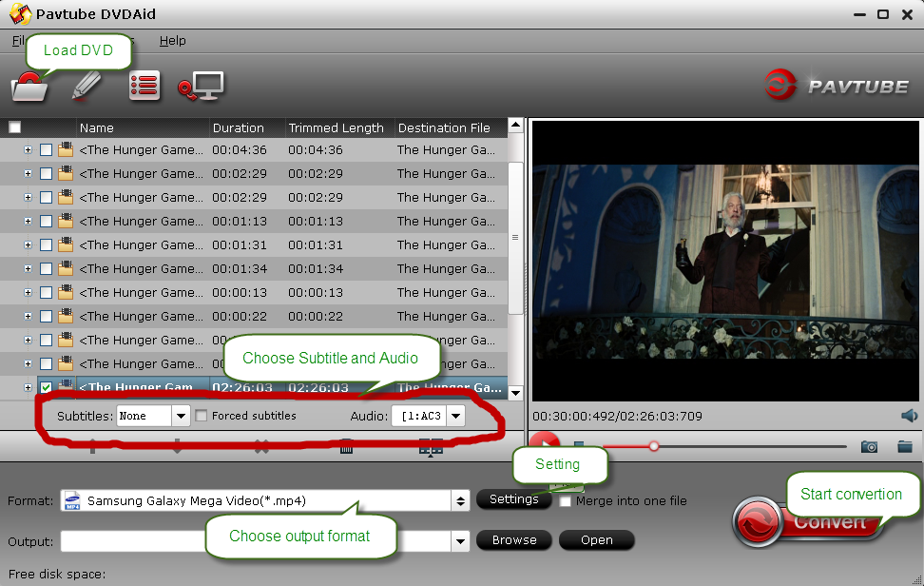Expand the 00:04:36 title row
924x586 pixels.
(x=28, y=149)
